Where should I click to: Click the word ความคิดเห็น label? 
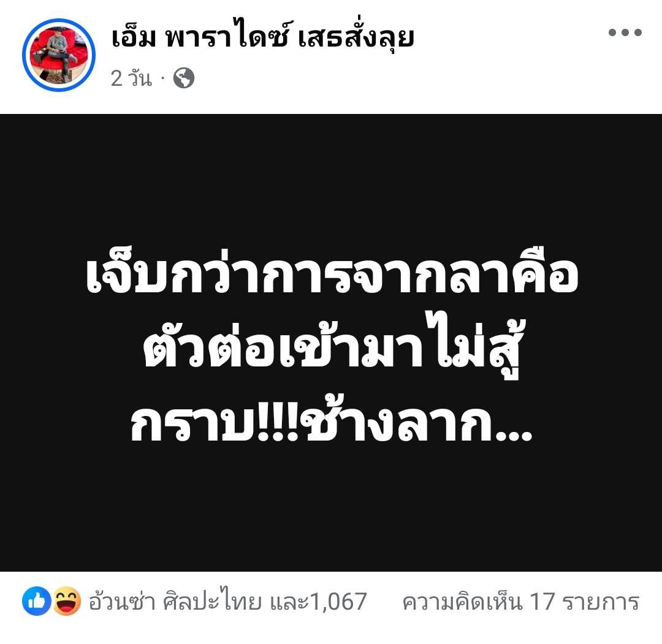click(462, 601)
